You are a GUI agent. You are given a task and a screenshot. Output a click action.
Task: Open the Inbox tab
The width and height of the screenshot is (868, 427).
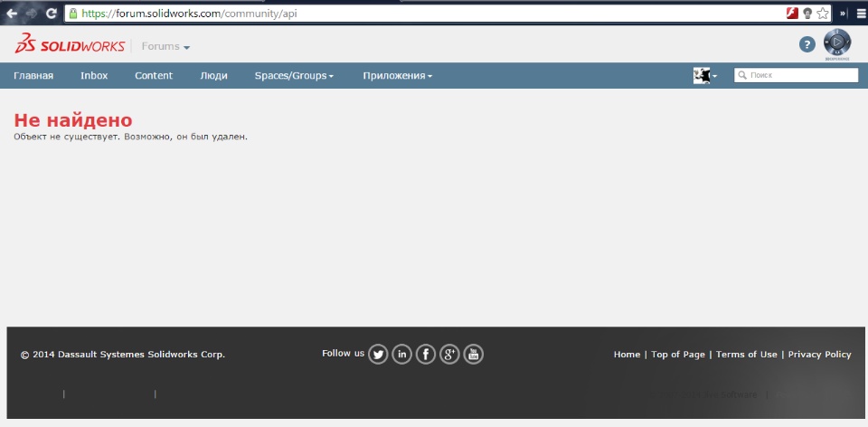click(x=94, y=76)
